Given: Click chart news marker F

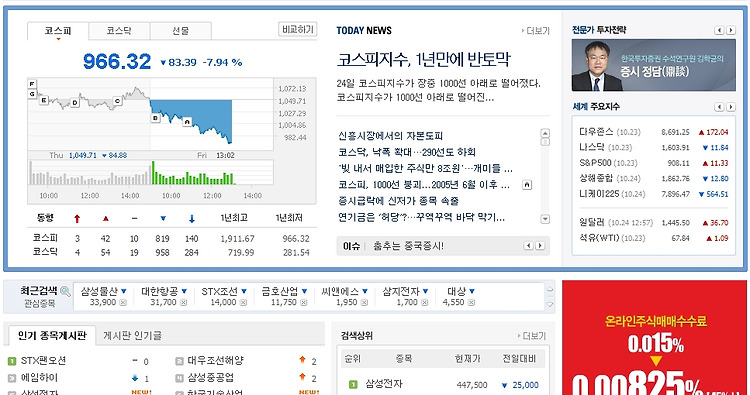Looking at the screenshot, I should pos(32,84).
